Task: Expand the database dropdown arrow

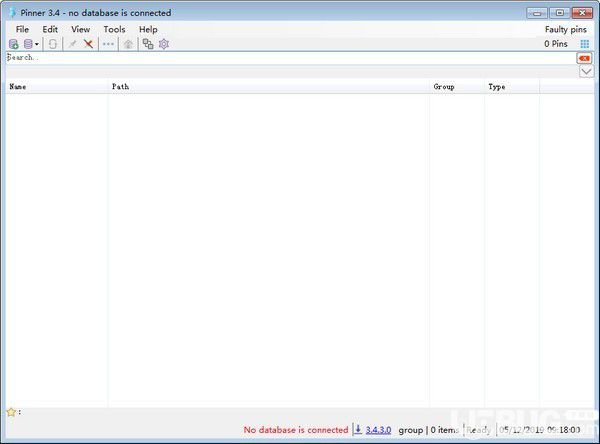Action: point(37,44)
